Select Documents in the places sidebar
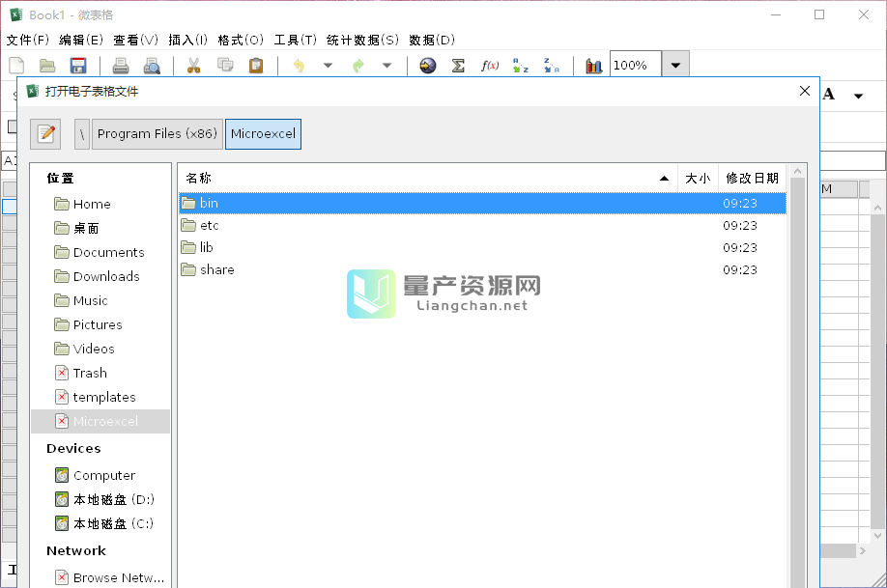This screenshot has height=588, width=887. click(x=100, y=252)
